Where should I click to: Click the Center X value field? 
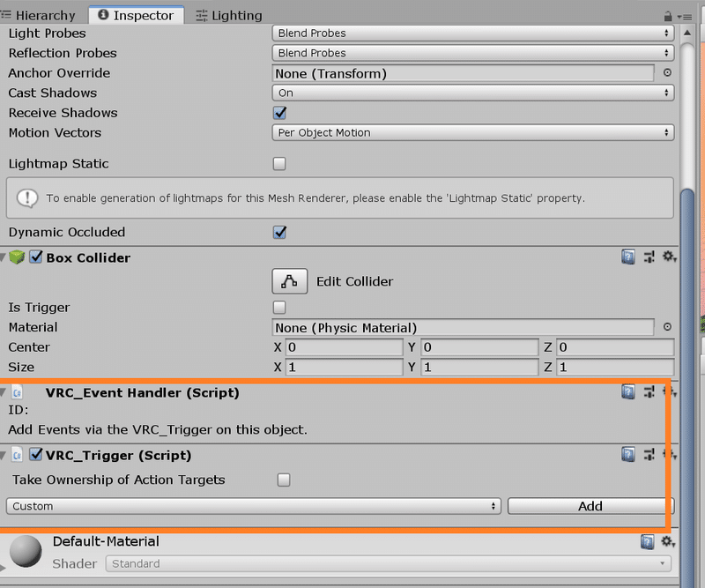coord(344,346)
